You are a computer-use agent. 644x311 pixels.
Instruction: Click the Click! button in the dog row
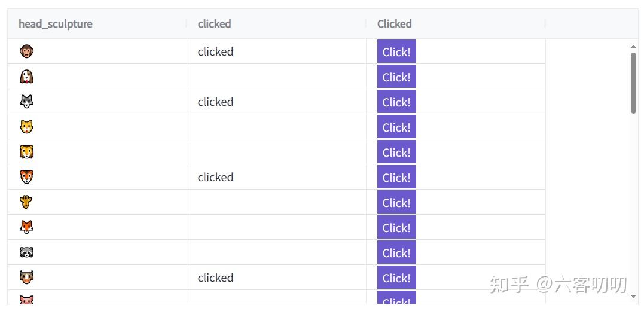click(396, 77)
